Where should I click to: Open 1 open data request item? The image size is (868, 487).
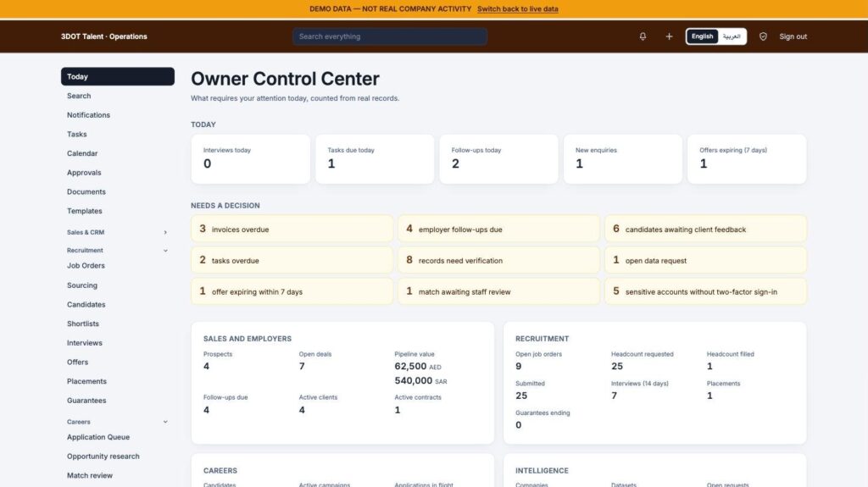pyautogui.click(x=706, y=260)
